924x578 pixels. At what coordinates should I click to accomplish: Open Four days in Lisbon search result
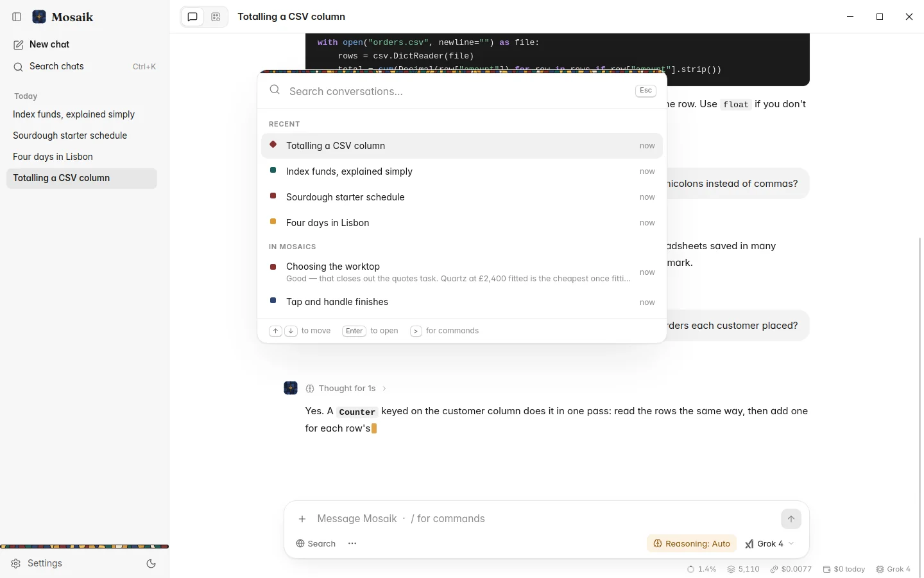[462, 223]
